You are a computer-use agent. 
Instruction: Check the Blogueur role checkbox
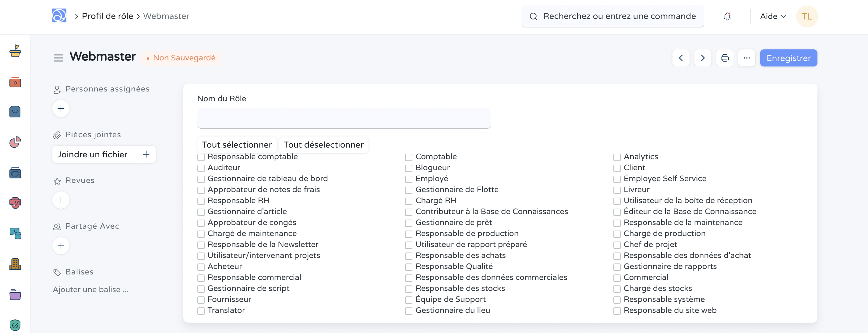coord(408,168)
